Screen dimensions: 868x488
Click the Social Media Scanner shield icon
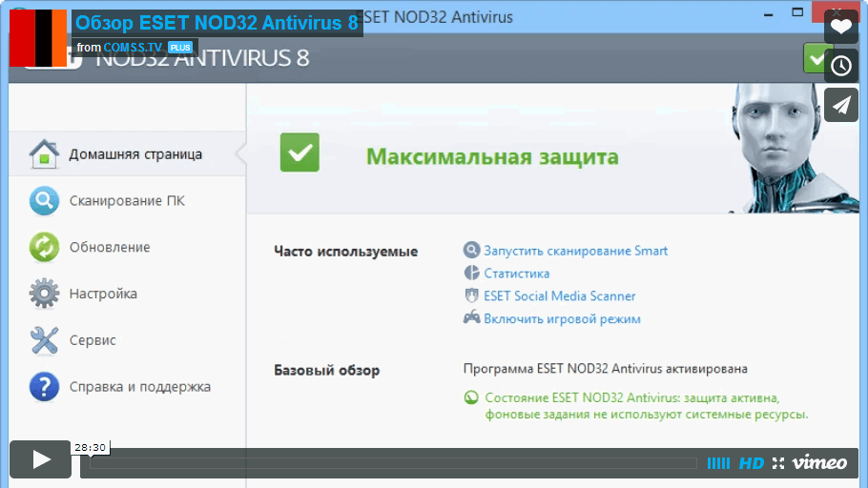click(471, 295)
